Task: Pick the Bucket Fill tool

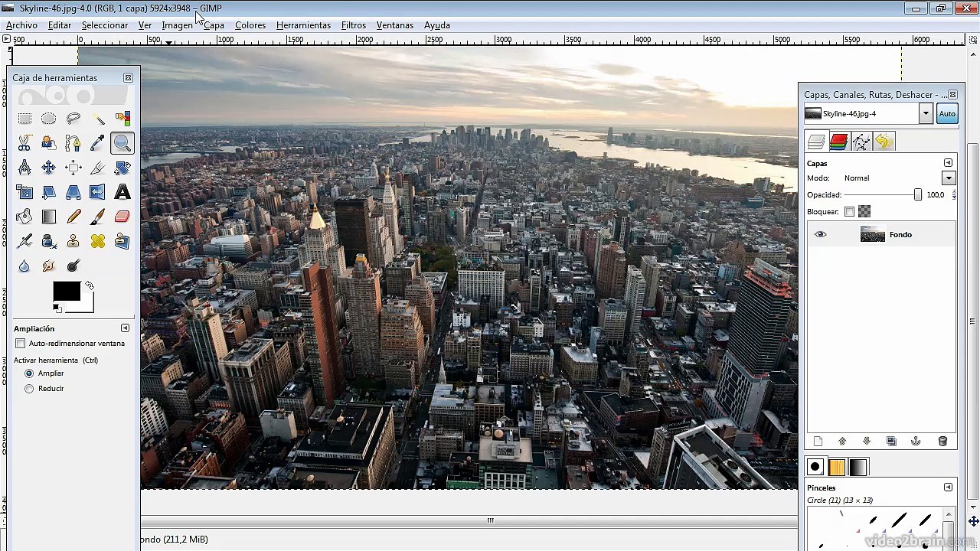Action: point(24,217)
